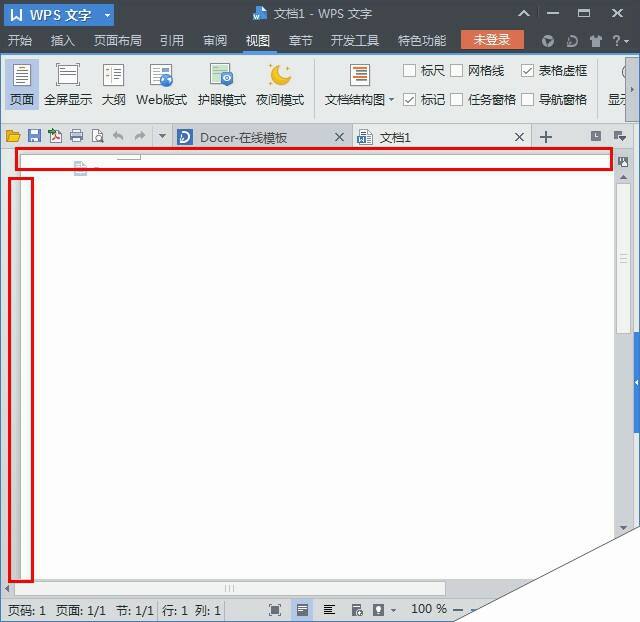
Task: Click the vertical scrollbar up arrow
Action: tap(623, 177)
